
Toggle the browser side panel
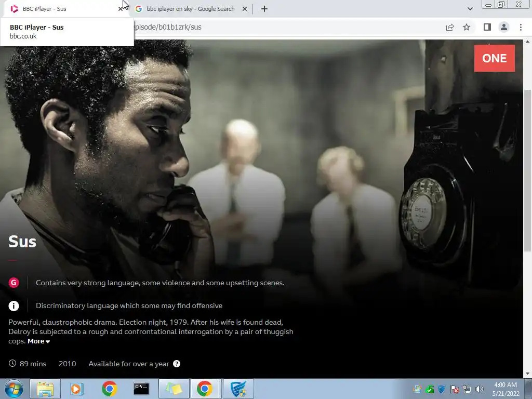[487, 27]
